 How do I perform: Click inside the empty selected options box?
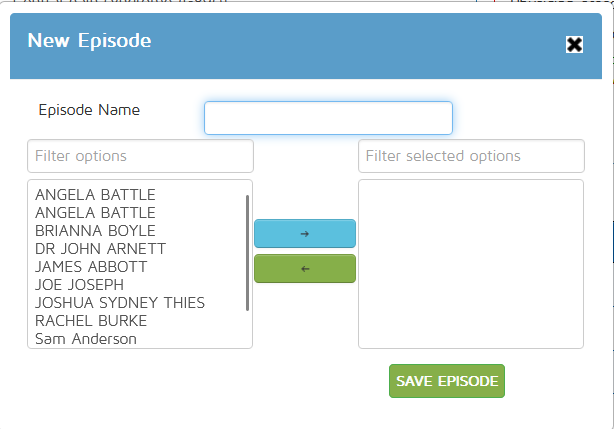coord(470,264)
